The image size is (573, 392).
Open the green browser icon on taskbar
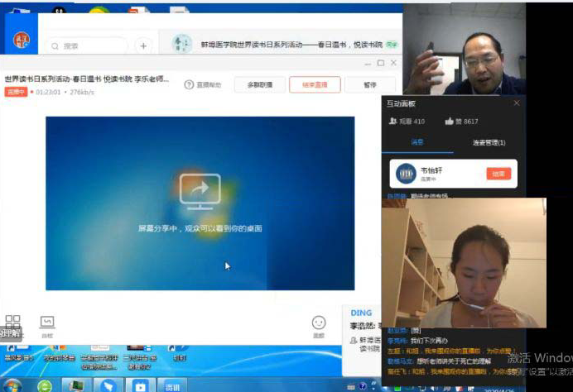[45, 385]
